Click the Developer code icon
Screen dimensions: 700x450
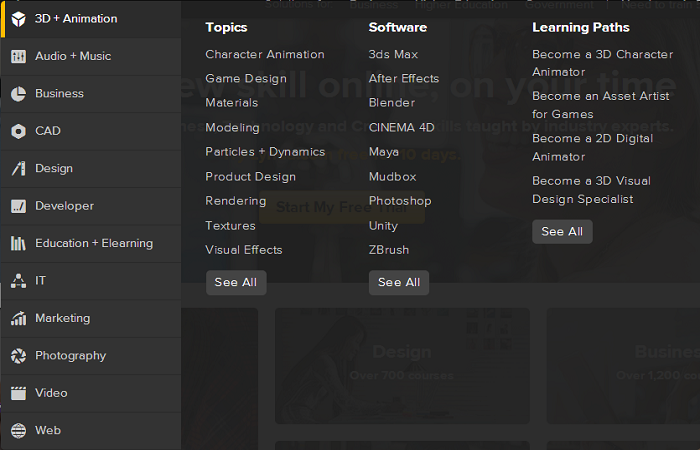(18, 206)
